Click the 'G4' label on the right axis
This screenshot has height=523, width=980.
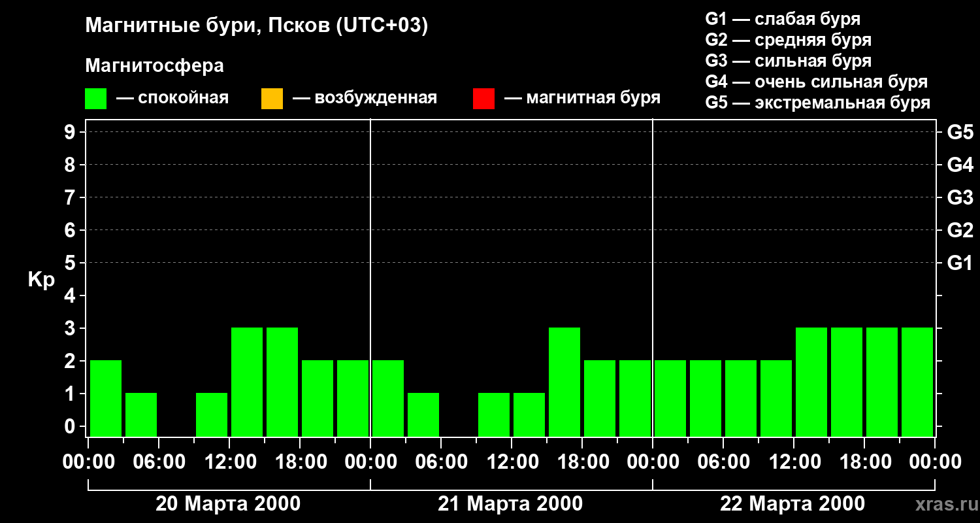960,165
